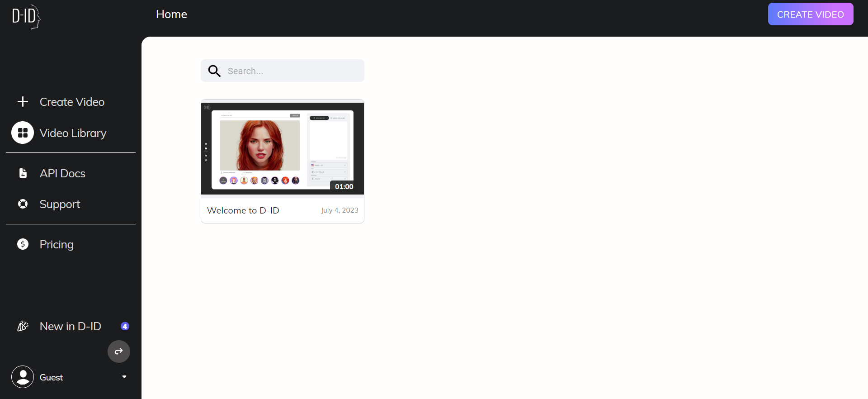Viewport: 868px width, 399px height.
Task: Open the notification badge showing 4
Action: coord(125,326)
